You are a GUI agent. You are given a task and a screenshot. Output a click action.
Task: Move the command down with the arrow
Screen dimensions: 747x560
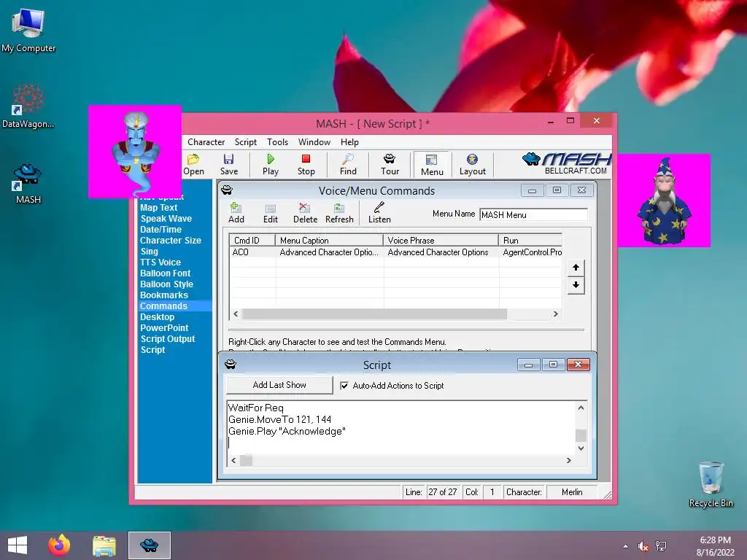click(576, 285)
